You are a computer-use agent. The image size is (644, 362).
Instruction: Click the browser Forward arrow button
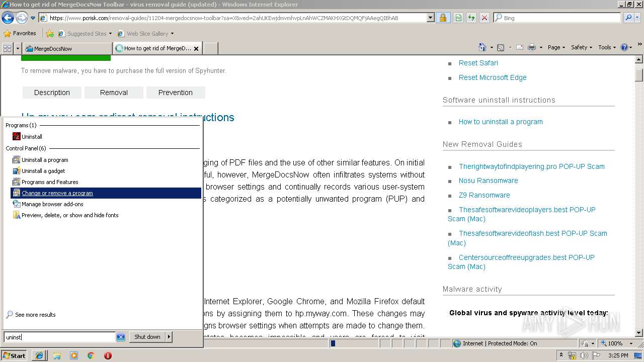[22, 18]
